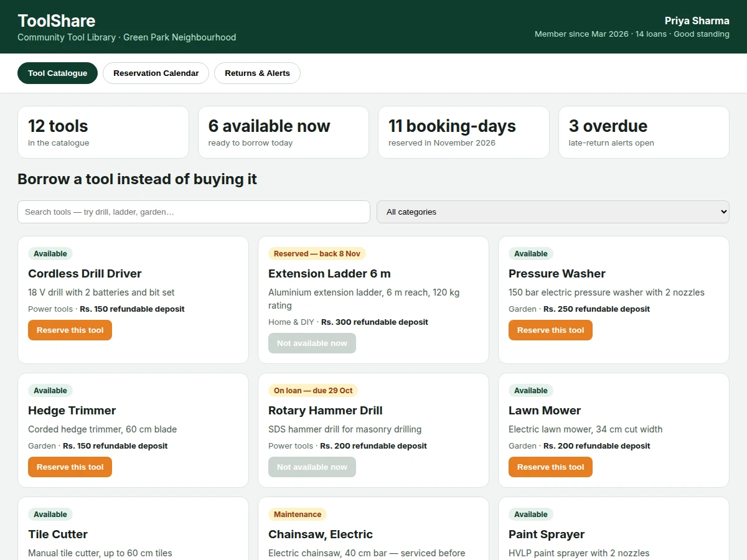Click Rs. 300 refundable deposit text
Viewport: 747px width, 560px height.
375,322
